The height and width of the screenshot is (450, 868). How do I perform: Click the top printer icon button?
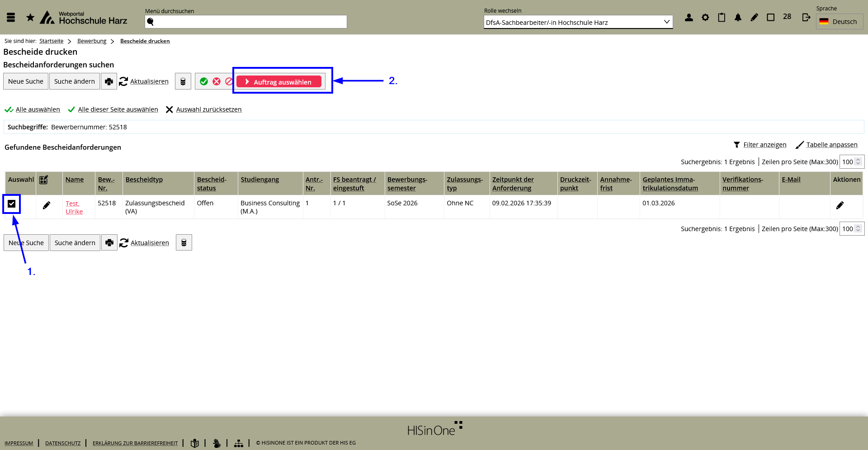[108, 81]
